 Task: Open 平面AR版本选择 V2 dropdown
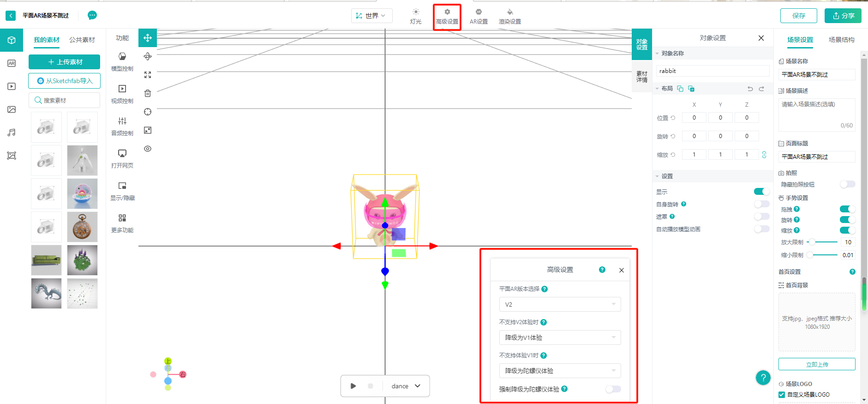(x=560, y=304)
